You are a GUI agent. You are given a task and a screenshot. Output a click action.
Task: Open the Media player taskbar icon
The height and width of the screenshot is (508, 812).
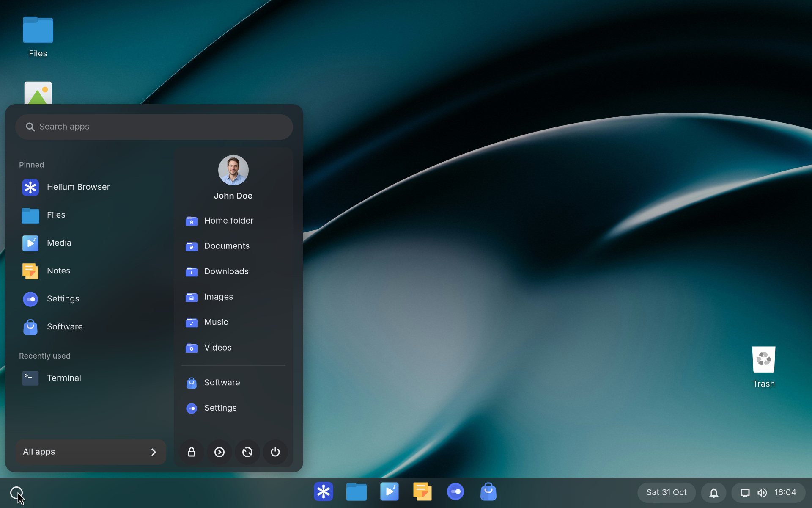[390, 492]
